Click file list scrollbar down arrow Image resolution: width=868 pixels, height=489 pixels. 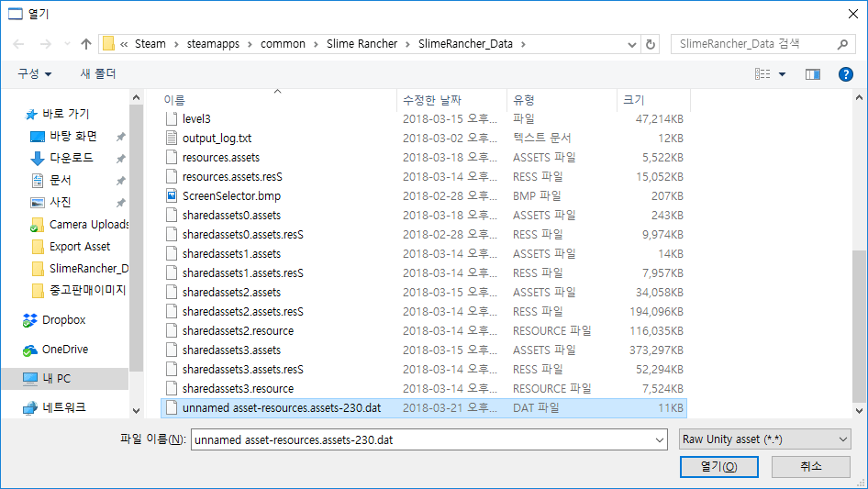[x=859, y=411]
